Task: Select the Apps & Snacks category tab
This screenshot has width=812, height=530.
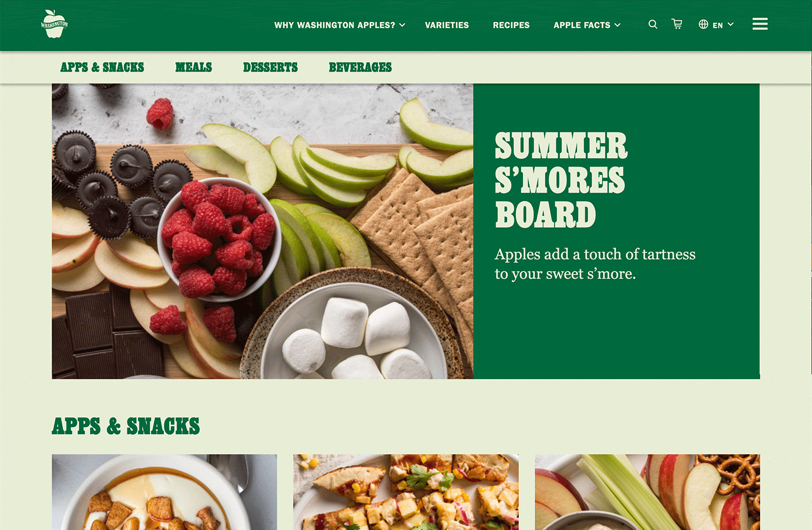Action: pos(102,67)
